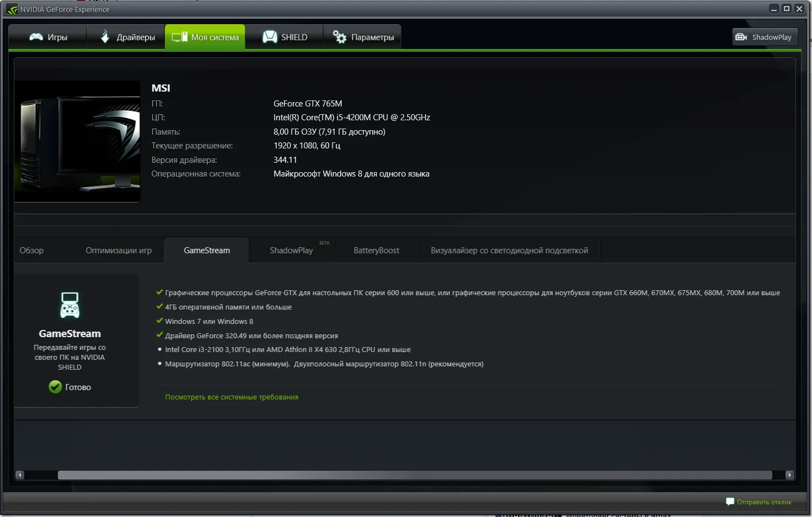Click Отправить отклик feedback link
Image resolution: width=812 pixels, height=517 pixels.
pyautogui.click(x=764, y=502)
